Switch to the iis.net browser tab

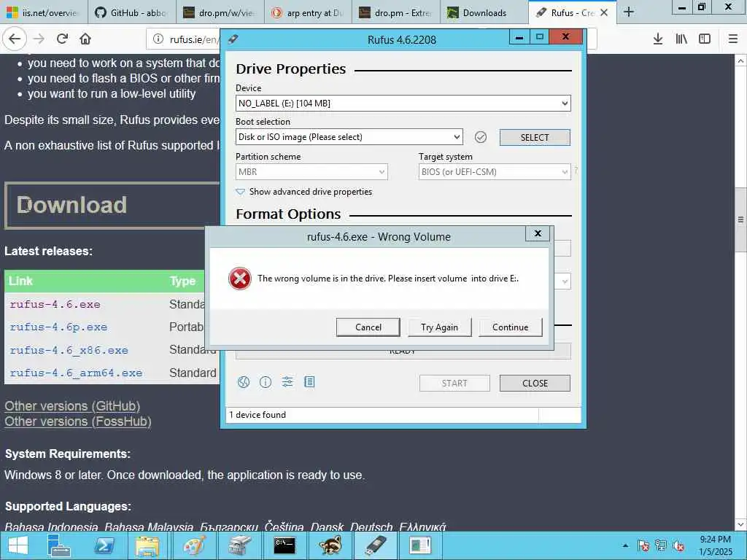click(x=44, y=13)
